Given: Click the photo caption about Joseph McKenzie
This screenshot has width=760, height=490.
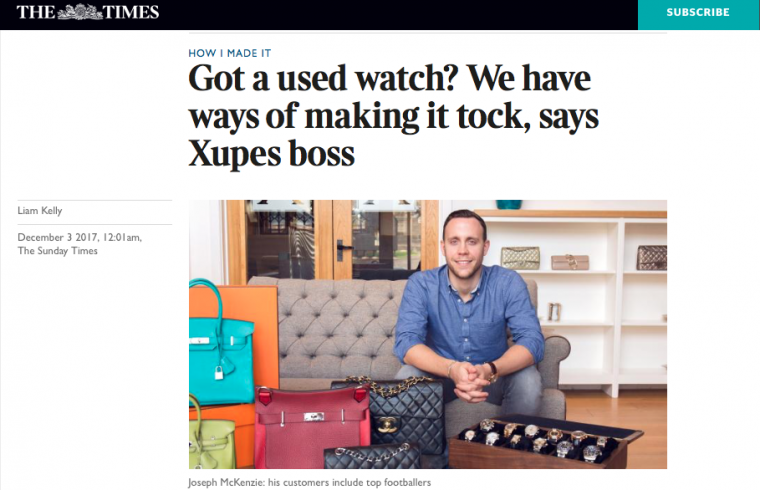Looking at the screenshot, I should 309,482.
